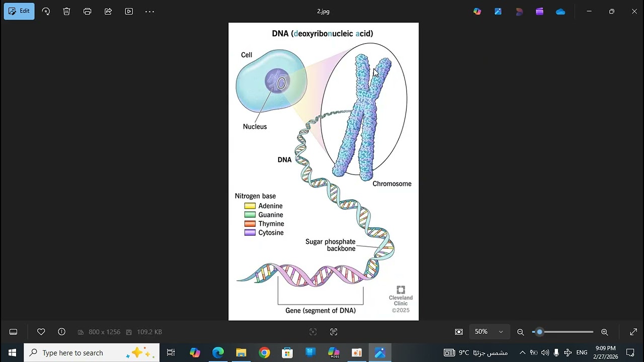Zoom out using the minus magnifier
The width and height of the screenshot is (644, 362).
(x=521, y=332)
